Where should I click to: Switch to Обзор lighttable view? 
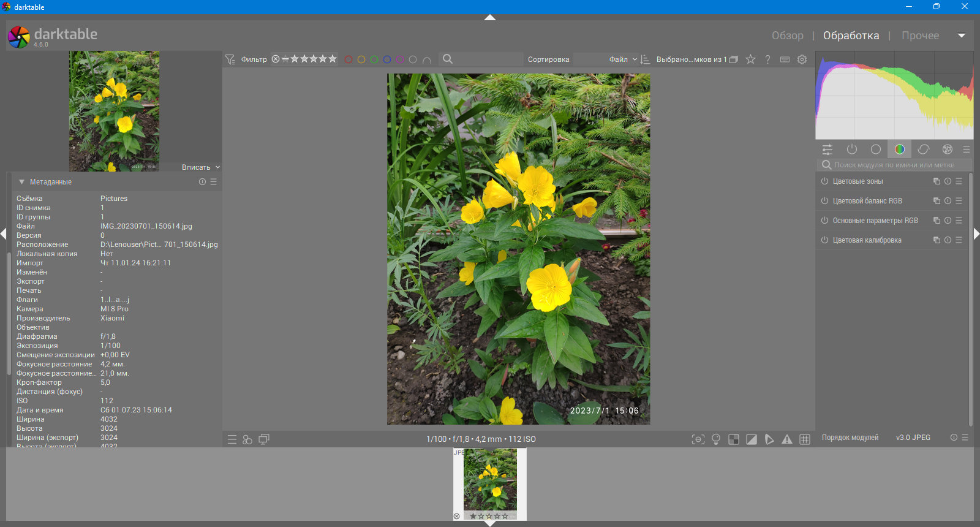[788, 36]
